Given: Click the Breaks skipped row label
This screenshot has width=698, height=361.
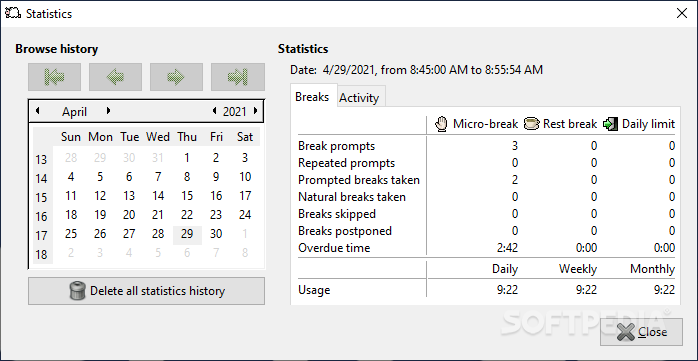Looking at the screenshot, I should (337, 214).
